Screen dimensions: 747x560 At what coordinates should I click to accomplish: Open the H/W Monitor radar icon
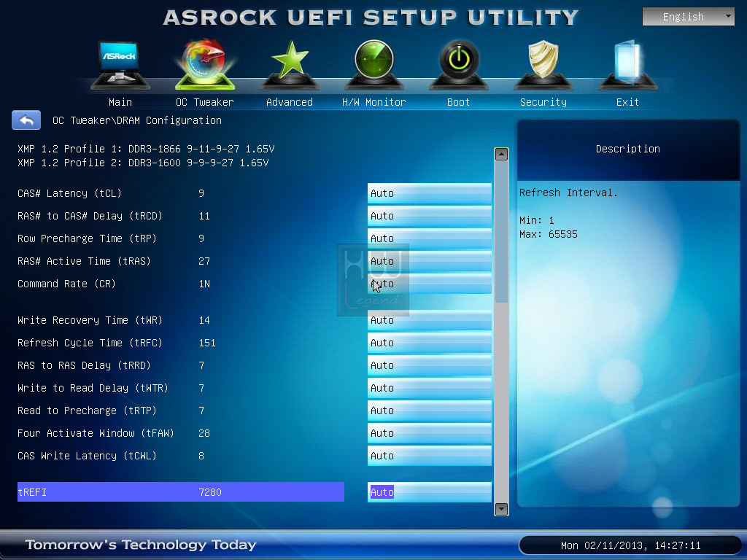[374, 65]
